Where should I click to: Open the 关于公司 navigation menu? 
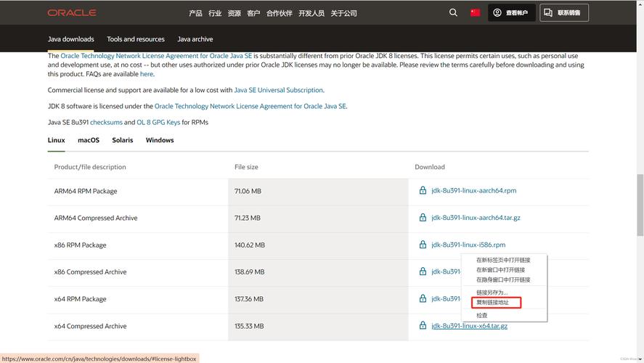[x=343, y=13]
